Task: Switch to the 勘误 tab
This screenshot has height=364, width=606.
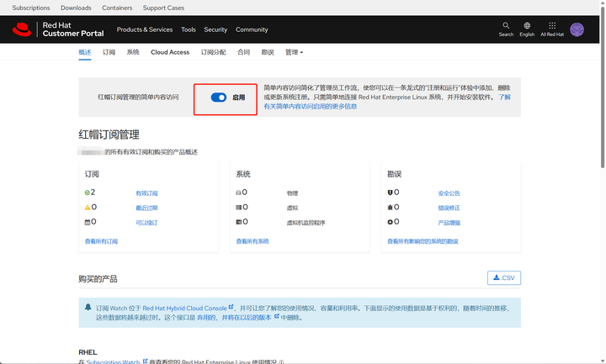Action: pyautogui.click(x=268, y=52)
